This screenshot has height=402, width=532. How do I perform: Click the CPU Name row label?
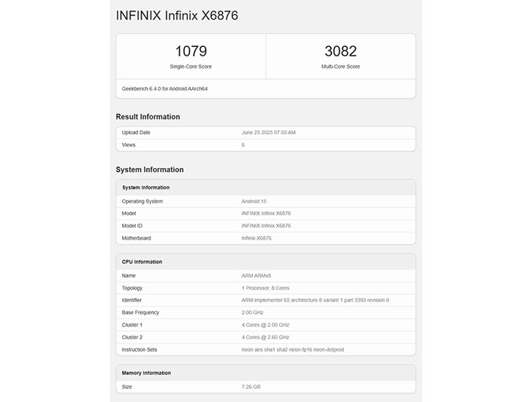click(x=129, y=276)
